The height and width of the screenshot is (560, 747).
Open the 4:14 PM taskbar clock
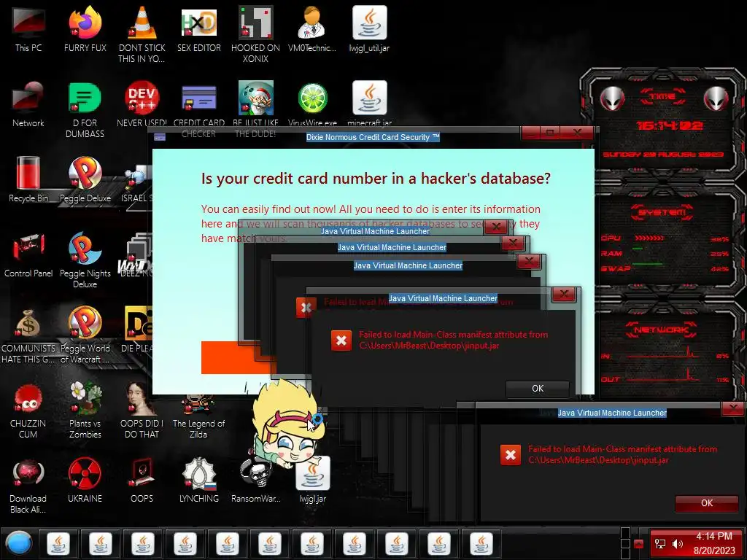714,543
